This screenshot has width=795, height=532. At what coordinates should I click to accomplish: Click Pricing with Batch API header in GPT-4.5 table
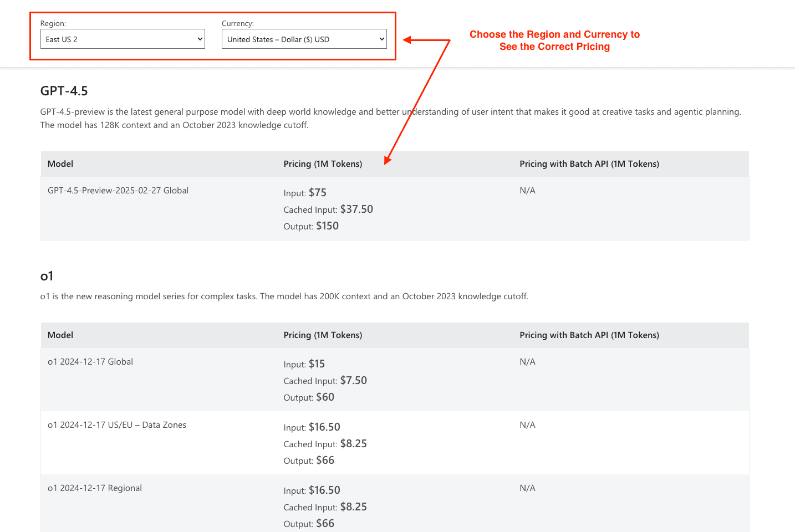[x=589, y=164]
